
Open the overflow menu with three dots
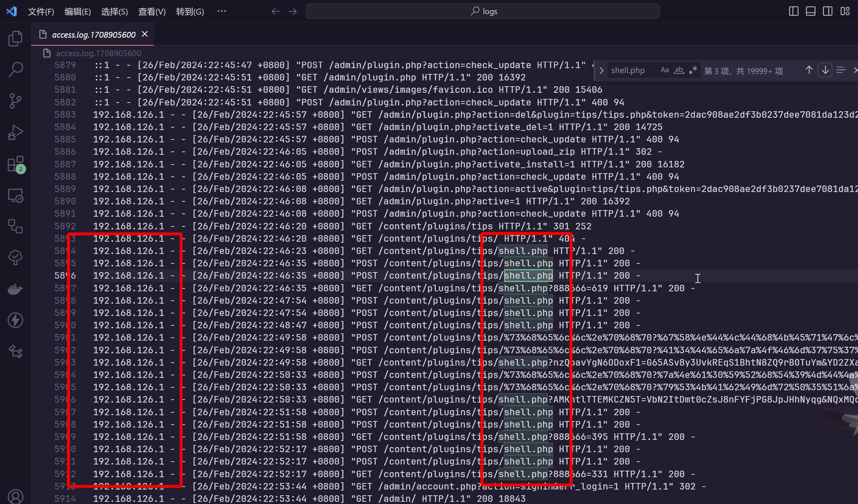(x=222, y=11)
